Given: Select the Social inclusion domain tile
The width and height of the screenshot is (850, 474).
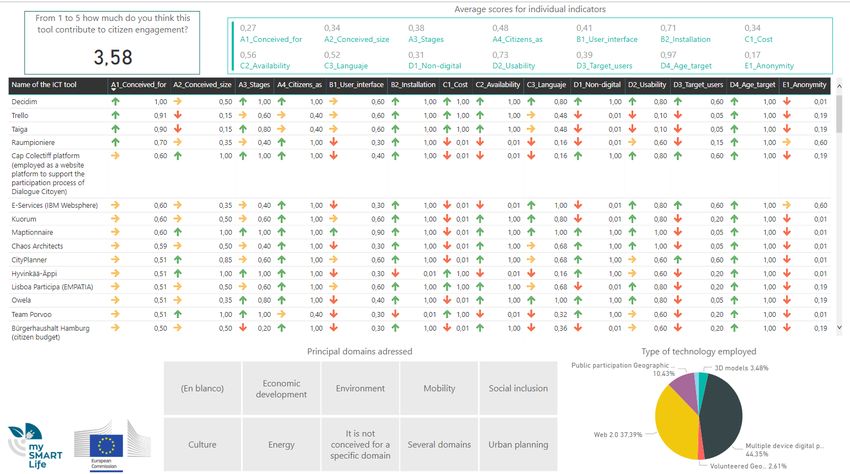Looking at the screenshot, I should coord(518,388).
